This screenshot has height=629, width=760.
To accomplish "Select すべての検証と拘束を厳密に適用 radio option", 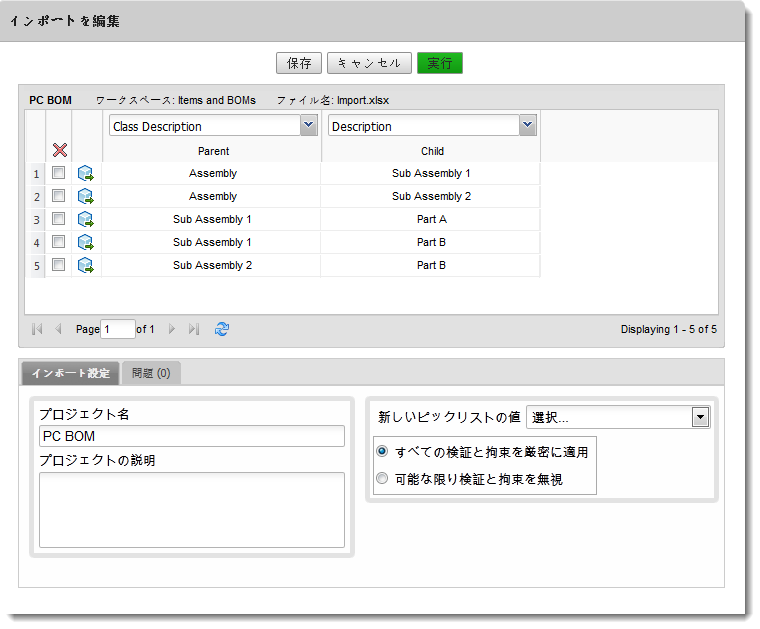I will [x=382, y=451].
